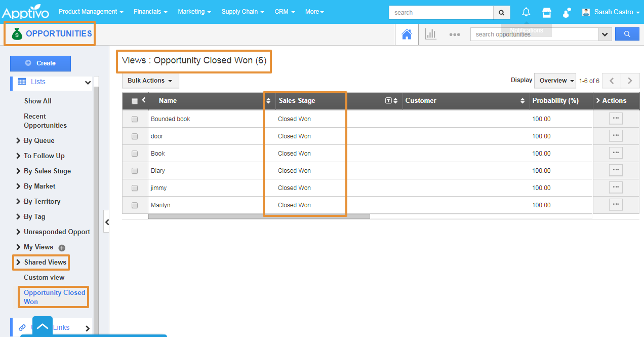The image size is (644, 337).
Task: Click the blue search opportunities magnifier button
Action: coord(627,34)
